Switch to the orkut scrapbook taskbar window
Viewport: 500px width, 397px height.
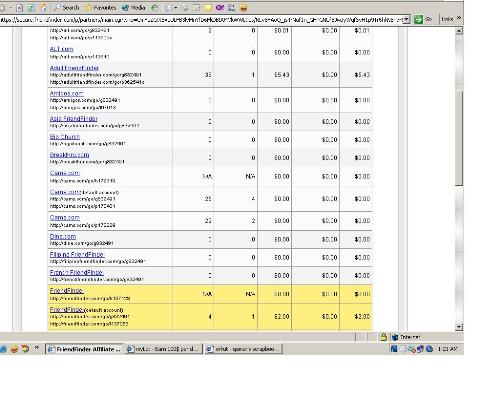coord(243,349)
